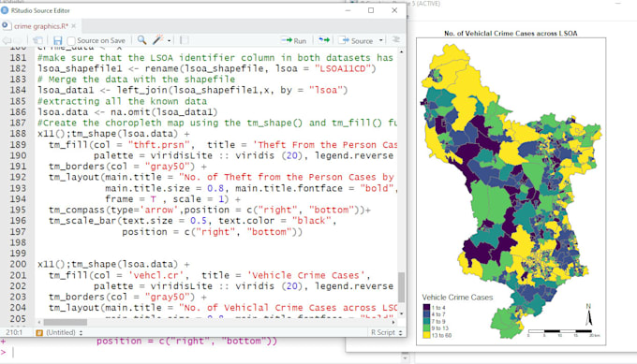Click the back navigation arrow in editor toolbar

click(x=7, y=40)
